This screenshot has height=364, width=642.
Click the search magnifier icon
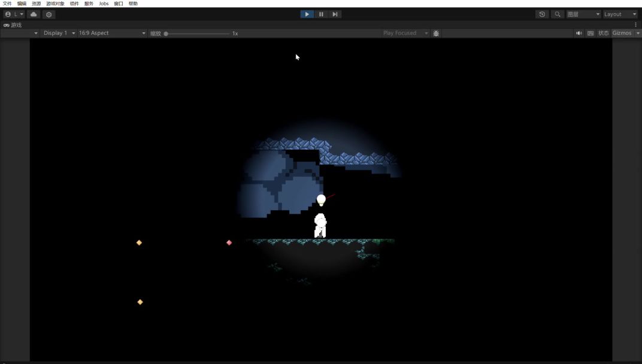pos(558,14)
